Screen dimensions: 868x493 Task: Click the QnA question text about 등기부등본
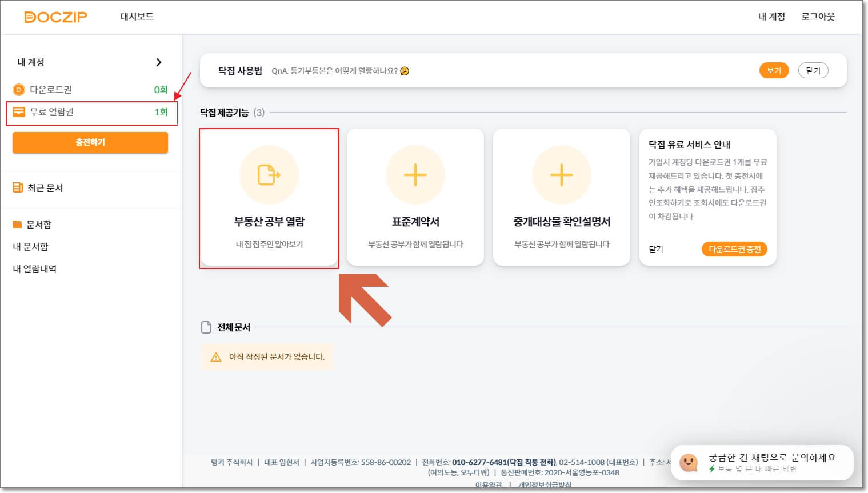click(335, 71)
